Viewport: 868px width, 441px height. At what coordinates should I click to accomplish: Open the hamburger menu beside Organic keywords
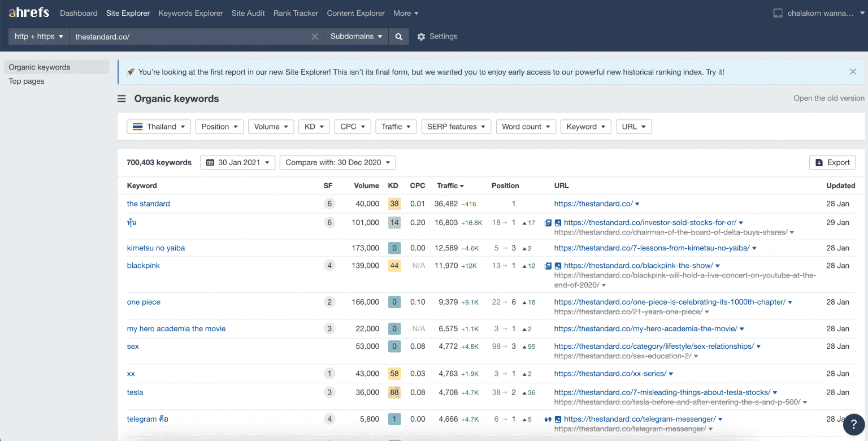point(121,99)
